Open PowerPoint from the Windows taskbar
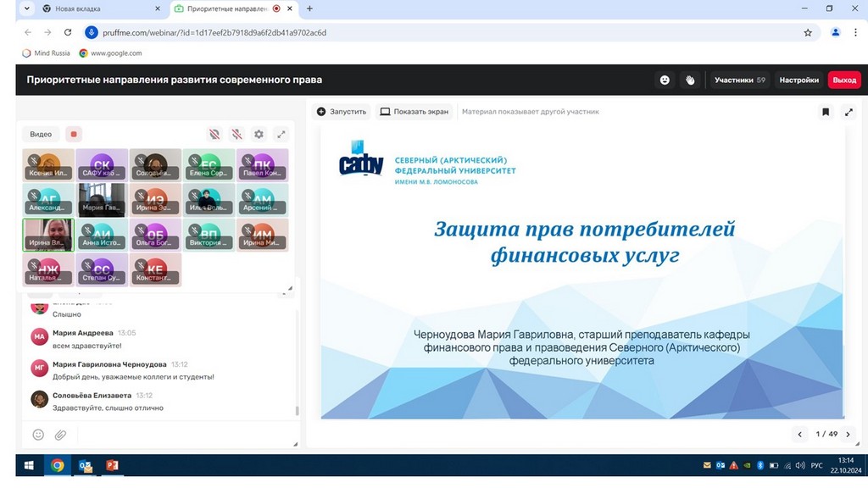Viewport: 868px width, 488px height. (x=111, y=465)
